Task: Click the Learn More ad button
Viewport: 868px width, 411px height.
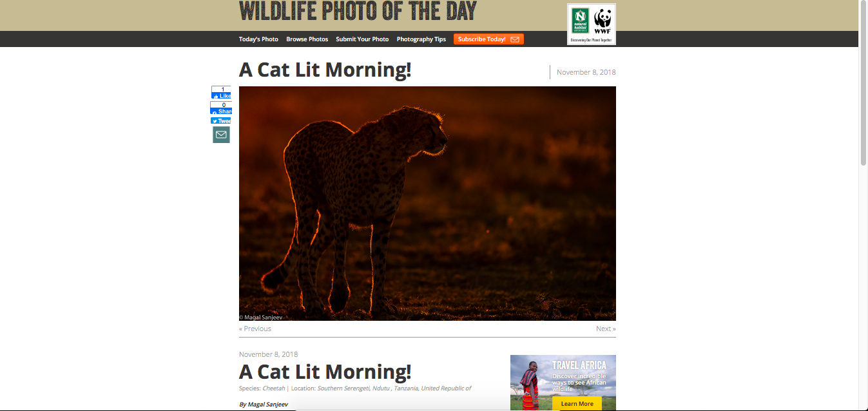Action: [577, 404]
